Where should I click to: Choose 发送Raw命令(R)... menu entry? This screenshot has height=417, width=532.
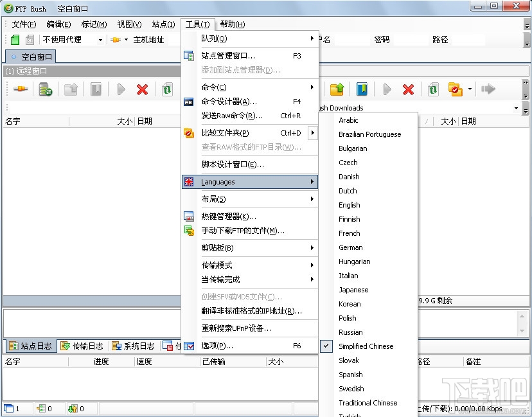pos(250,116)
